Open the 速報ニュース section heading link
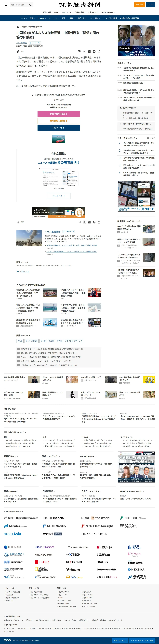The width and height of the screenshot is (159, 644). pos(124,63)
